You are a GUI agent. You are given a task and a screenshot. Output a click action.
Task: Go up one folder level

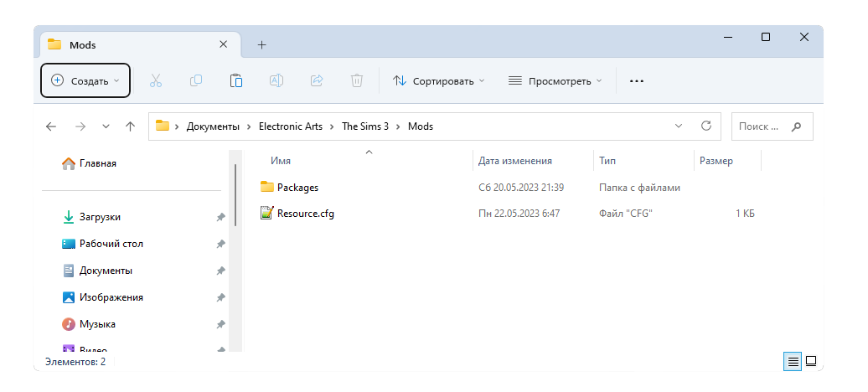[131, 126]
